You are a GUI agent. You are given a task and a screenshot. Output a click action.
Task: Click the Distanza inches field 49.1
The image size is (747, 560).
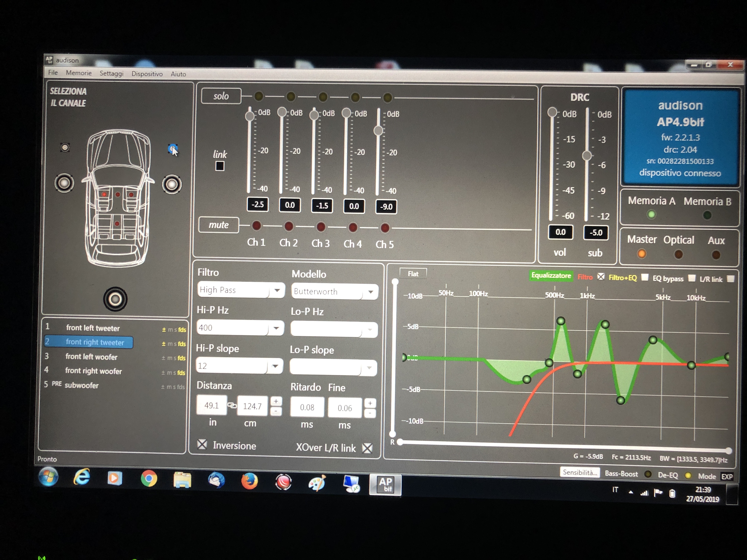pos(211,405)
